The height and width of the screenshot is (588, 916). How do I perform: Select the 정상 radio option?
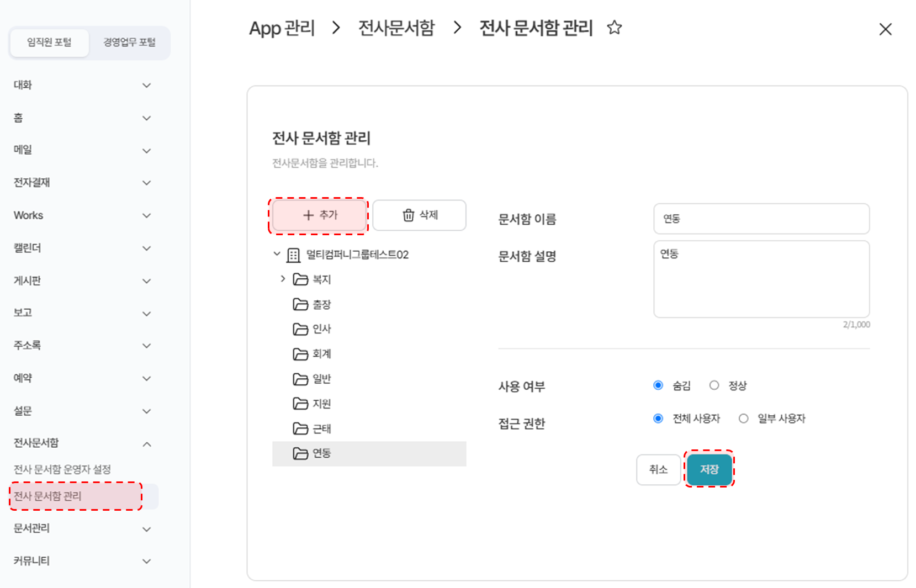(x=714, y=385)
